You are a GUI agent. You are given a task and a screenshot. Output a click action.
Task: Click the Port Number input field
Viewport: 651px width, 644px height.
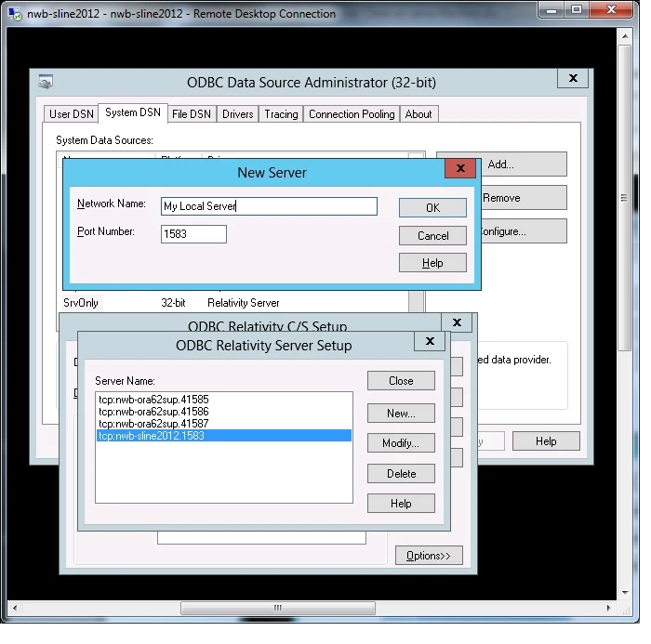click(x=193, y=234)
